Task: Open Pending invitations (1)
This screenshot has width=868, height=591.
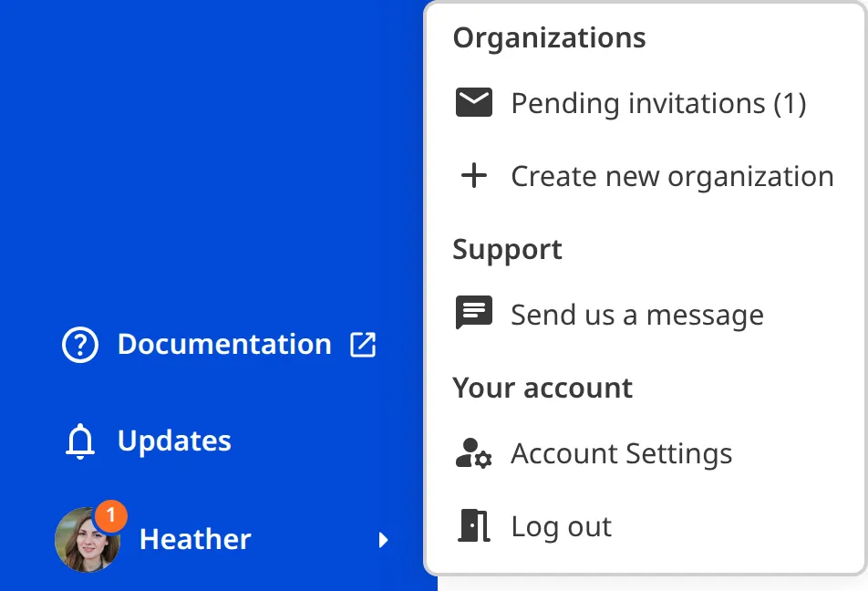Action: point(658,103)
